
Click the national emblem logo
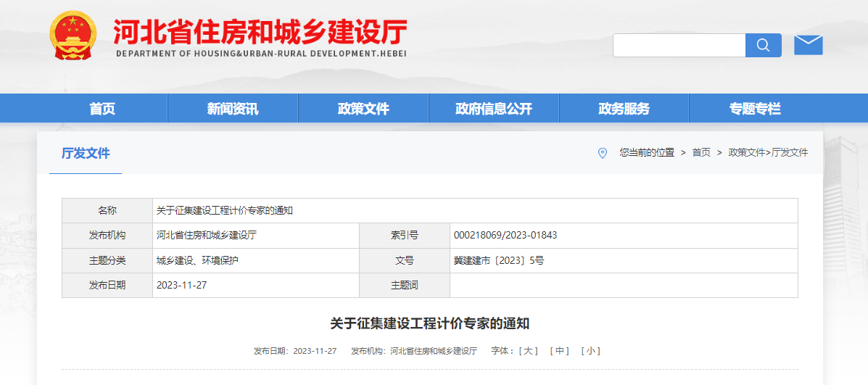[73, 36]
